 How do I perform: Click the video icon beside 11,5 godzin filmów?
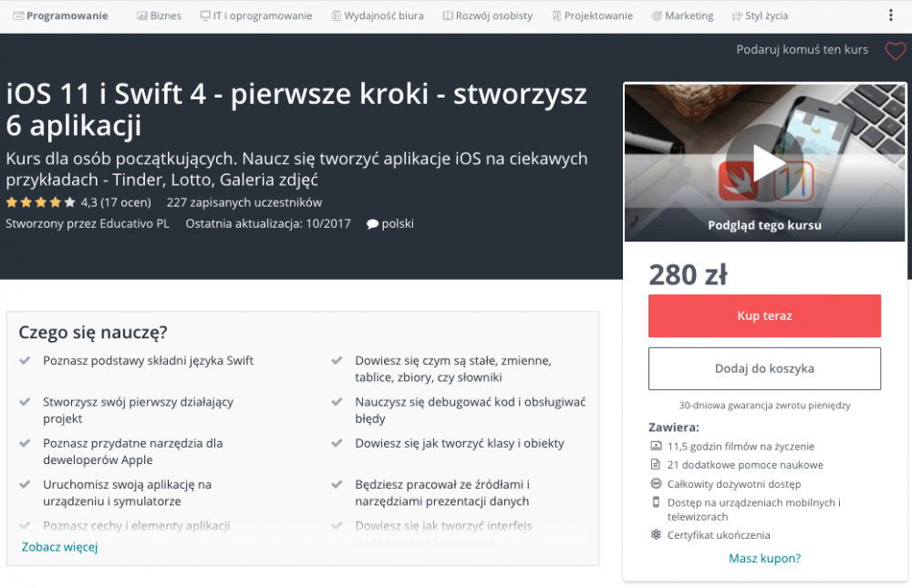click(x=656, y=446)
